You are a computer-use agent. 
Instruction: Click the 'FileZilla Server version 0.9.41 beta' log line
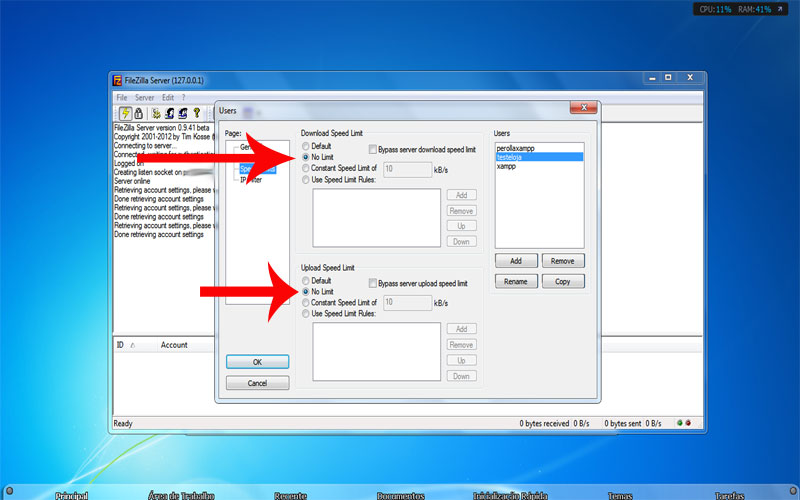(x=162, y=128)
